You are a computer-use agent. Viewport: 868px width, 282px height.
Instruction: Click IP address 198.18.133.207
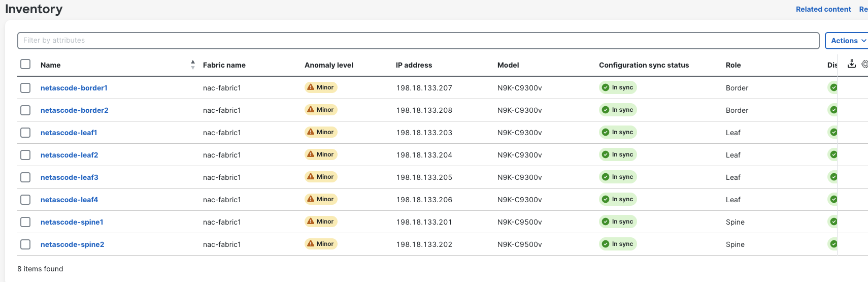pos(424,88)
